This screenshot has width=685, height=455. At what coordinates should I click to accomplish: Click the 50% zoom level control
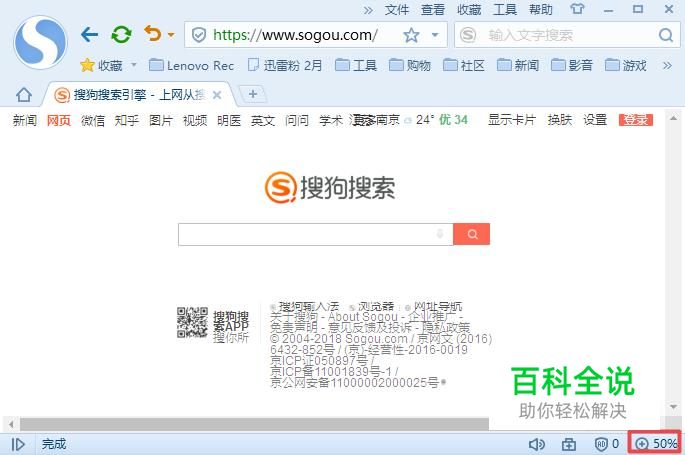click(654, 444)
